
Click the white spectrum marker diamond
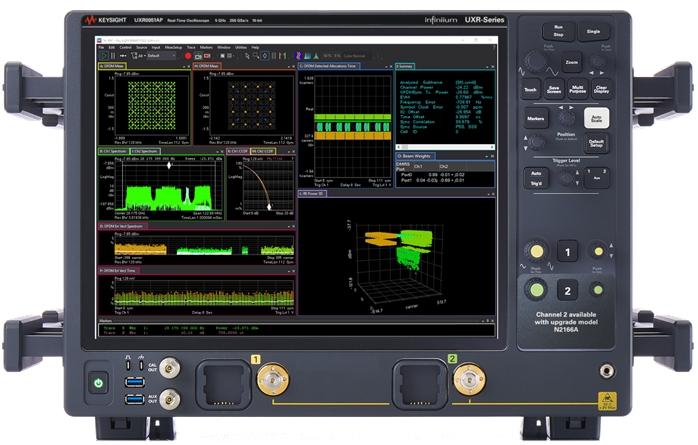tap(169, 166)
